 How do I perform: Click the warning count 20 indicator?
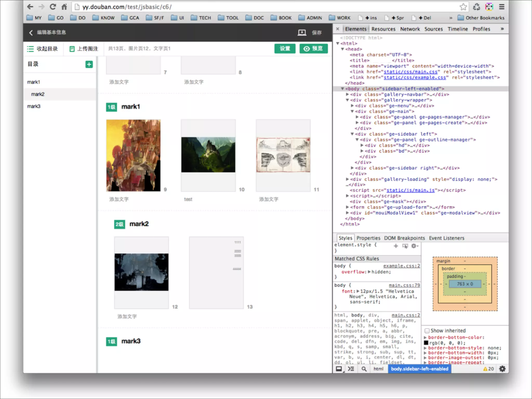pos(488,369)
